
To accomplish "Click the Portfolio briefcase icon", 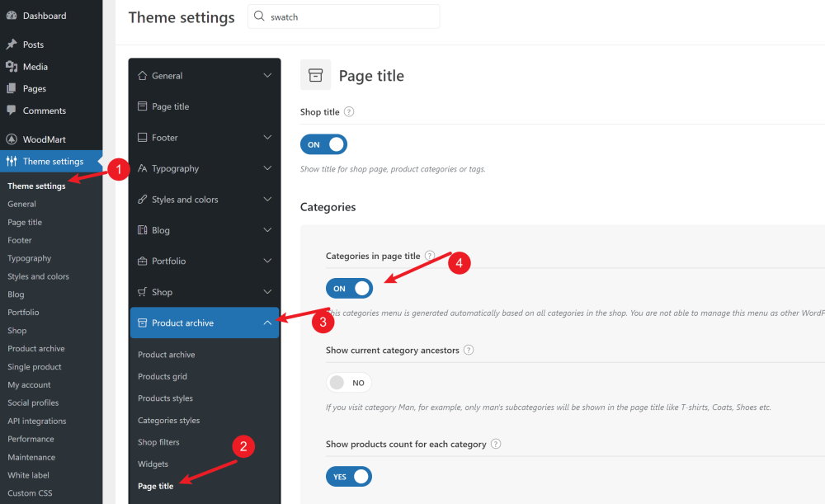I will point(142,261).
